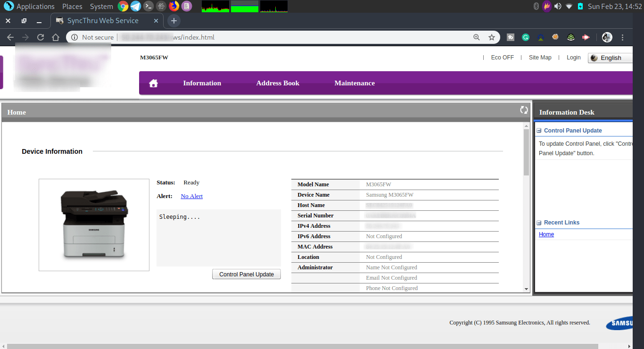
Task: Collapse the Recent Links section
Action: coord(539,223)
